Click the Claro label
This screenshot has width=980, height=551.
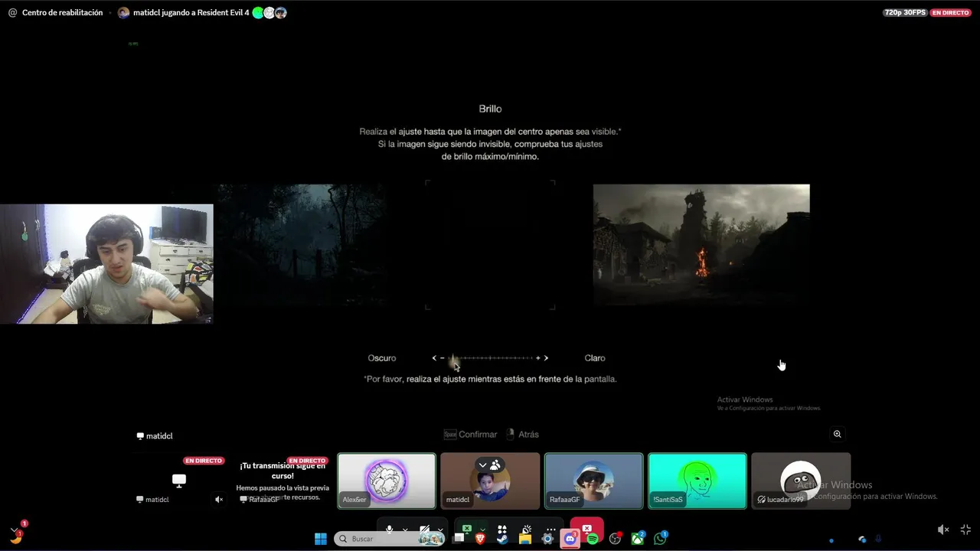point(595,358)
